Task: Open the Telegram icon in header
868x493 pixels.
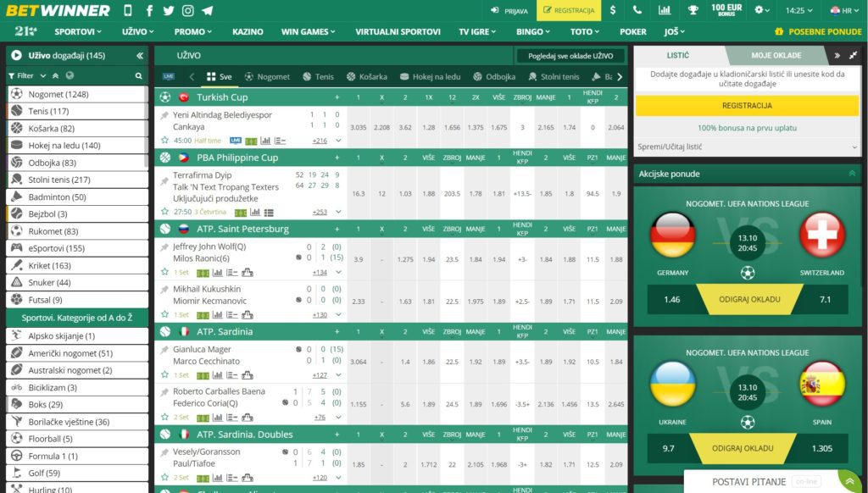Action: (x=208, y=10)
